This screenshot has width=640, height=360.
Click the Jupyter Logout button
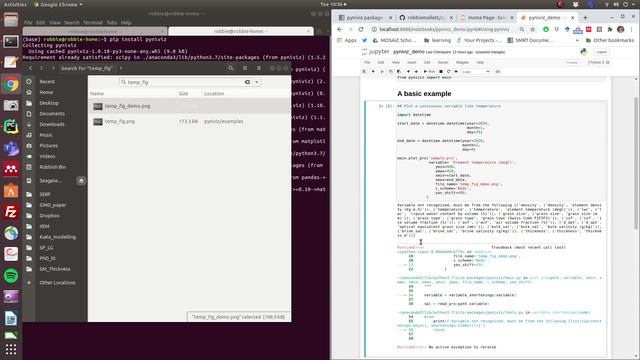[x=601, y=52]
